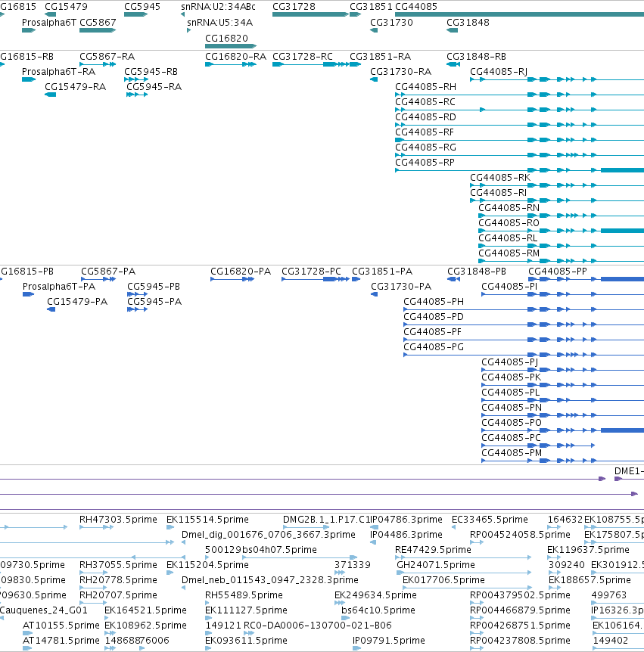644x652 pixels.
Task: Select protein label "CG44085-PG"
Action: [x=434, y=347]
